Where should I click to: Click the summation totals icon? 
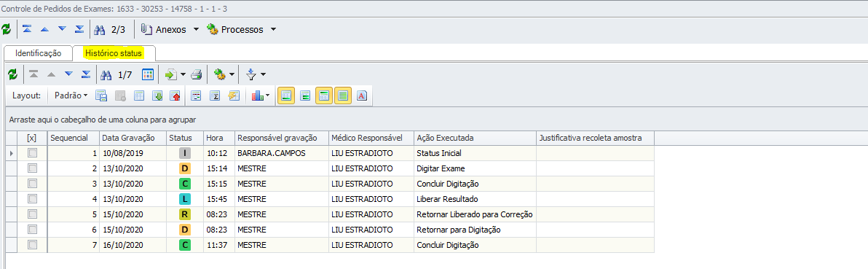point(216,96)
